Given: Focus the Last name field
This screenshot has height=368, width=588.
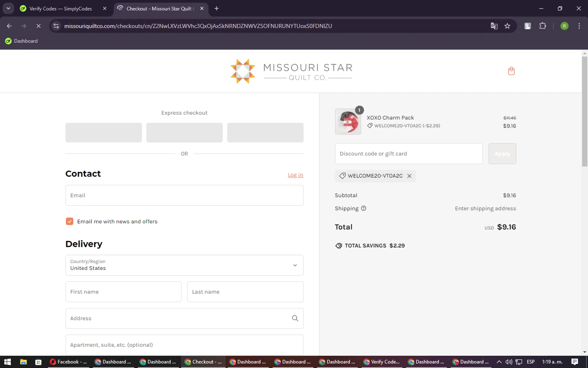Looking at the screenshot, I should coord(245,292).
